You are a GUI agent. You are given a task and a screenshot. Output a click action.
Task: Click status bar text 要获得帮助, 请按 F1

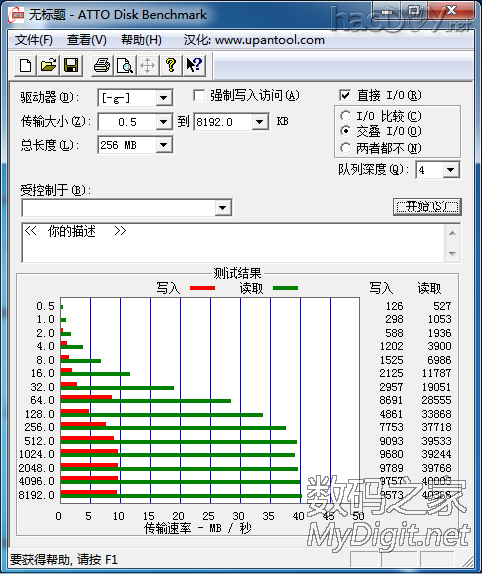click(x=63, y=560)
